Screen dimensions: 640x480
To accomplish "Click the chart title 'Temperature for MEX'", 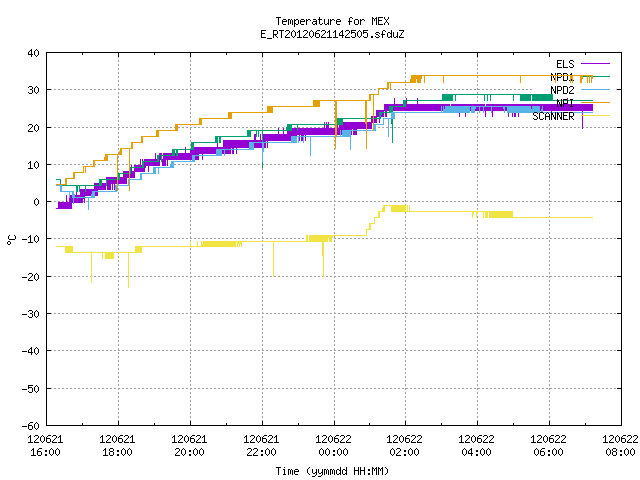I will (x=332, y=21).
